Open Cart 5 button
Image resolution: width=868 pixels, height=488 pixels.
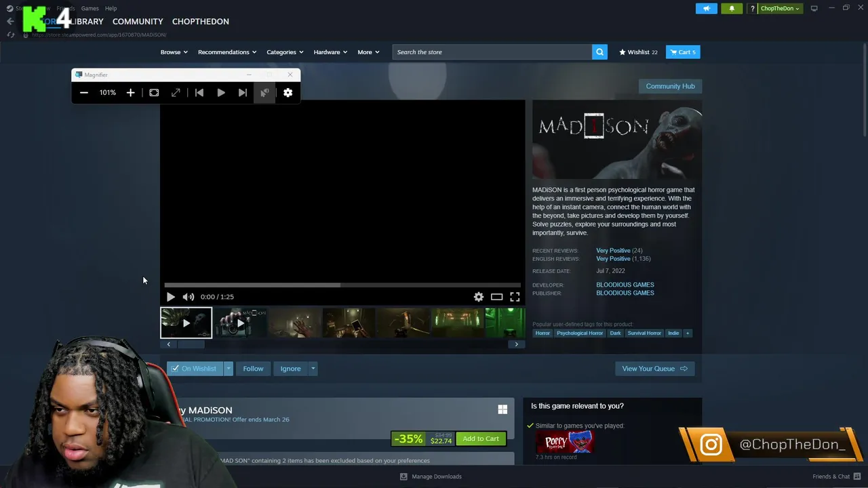click(683, 52)
